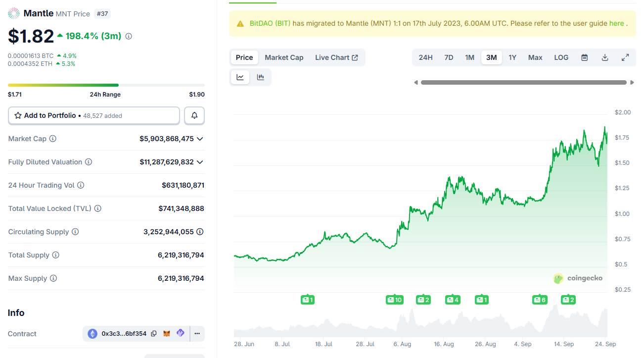Open the calendar date range picker
This screenshot has height=358, width=644.
[584, 57]
